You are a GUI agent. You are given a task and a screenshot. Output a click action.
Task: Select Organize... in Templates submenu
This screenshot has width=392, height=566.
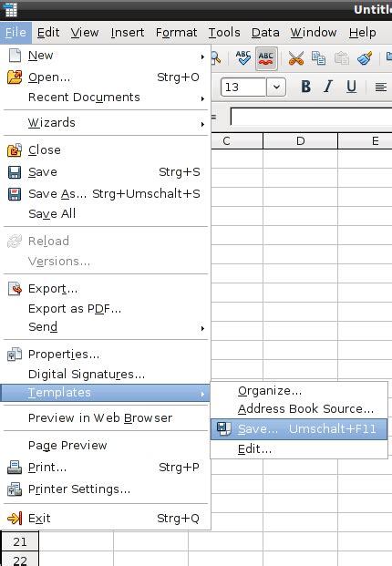coord(270,391)
